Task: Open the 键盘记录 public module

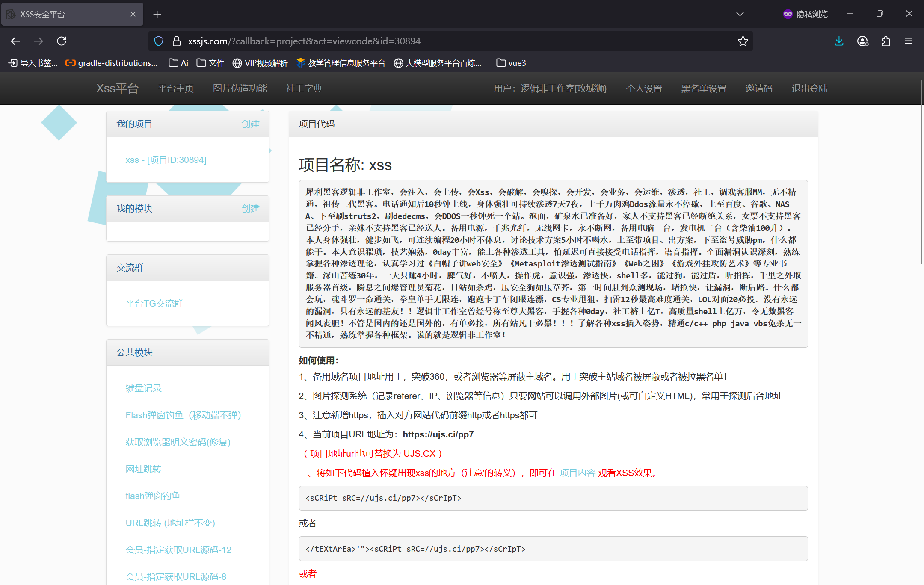Action: point(144,388)
